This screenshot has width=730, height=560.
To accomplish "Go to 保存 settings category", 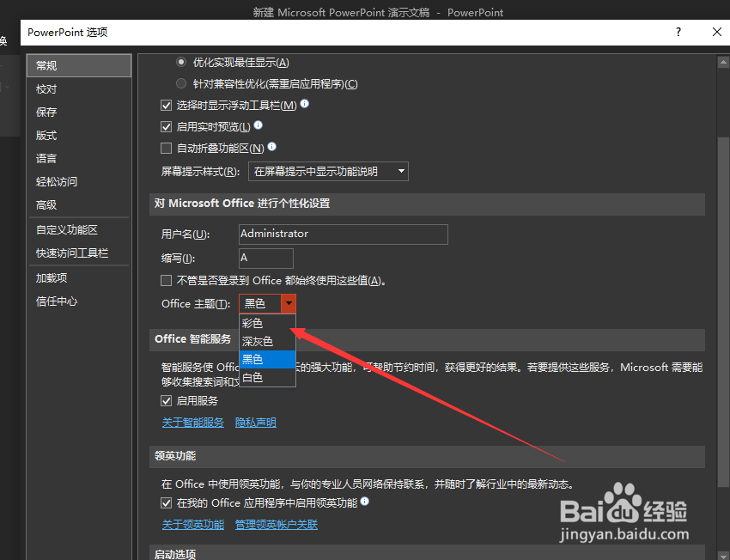I will click(79, 113).
